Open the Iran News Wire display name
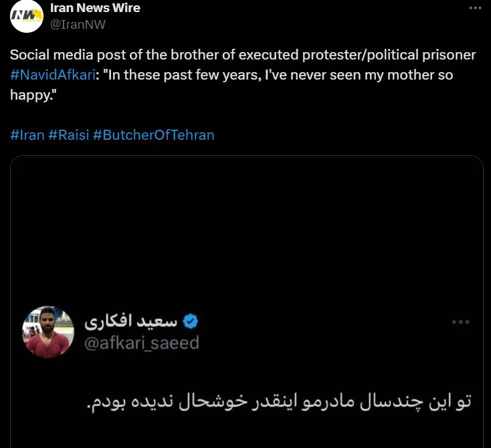This screenshot has height=448, width=491. coord(95,8)
